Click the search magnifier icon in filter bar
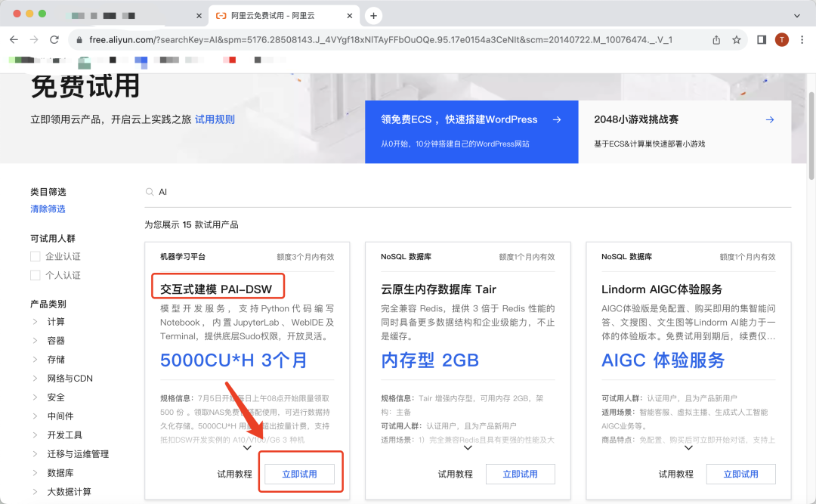Screen dimensions: 816x504 tap(150, 192)
